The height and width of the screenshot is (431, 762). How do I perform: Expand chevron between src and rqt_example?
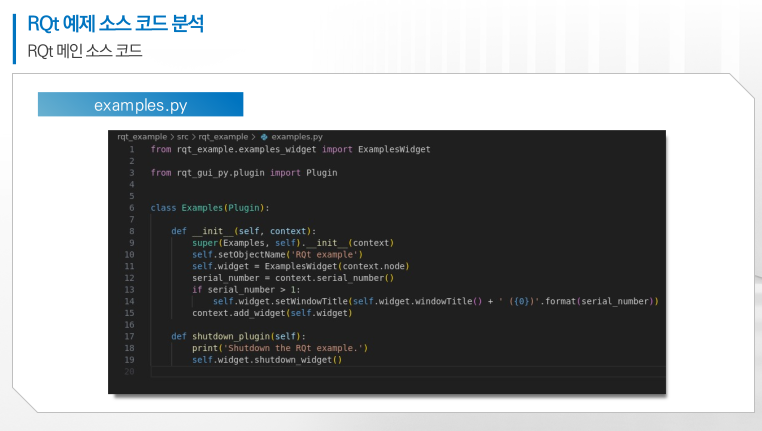(x=193, y=137)
